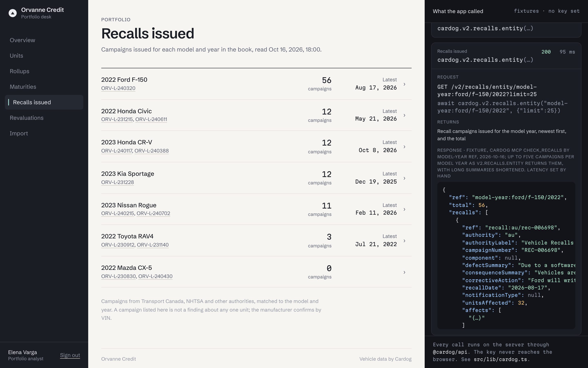Image resolution: width=588 pixels, height=368 pixels.
Task: Expand the 2023 Honda CR-V row chevron
Action: point(404,147)
